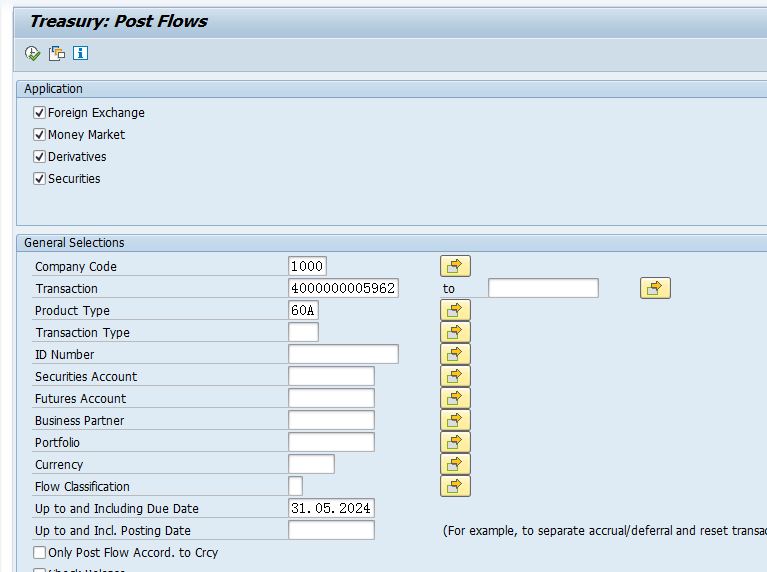Open multiple selection for Company Code

point(455,266)
